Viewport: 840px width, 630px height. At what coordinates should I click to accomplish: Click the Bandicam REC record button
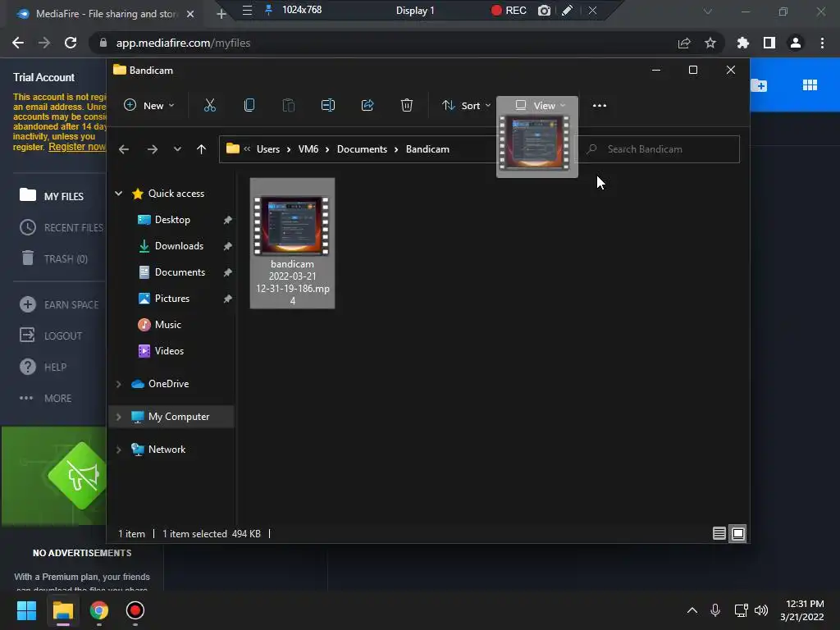coord(509,10)
